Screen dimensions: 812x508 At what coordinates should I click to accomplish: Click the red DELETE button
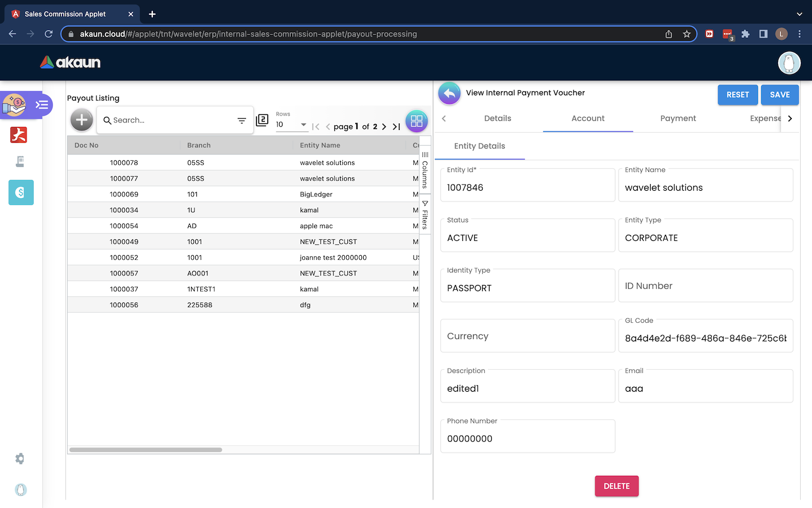616,486
